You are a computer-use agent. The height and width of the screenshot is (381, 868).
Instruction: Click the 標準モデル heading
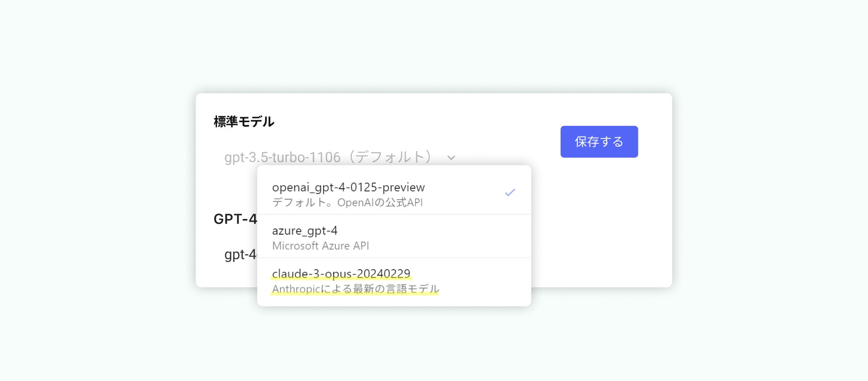click(x=244, y=121)
